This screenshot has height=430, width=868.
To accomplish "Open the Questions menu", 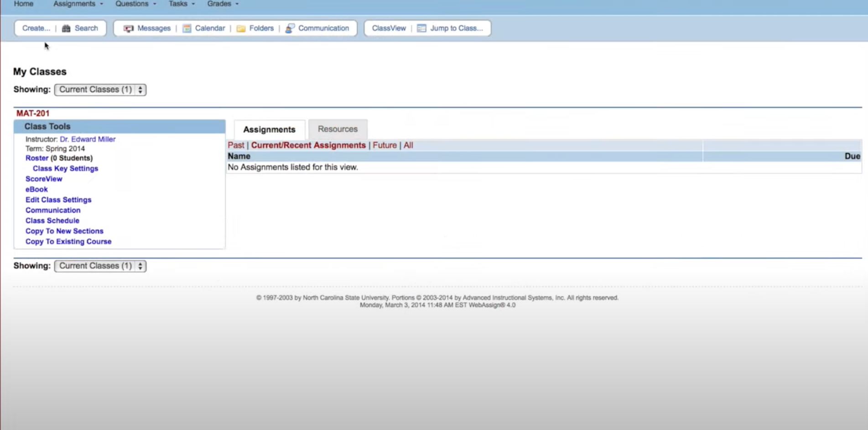I will tap(132, 3).
